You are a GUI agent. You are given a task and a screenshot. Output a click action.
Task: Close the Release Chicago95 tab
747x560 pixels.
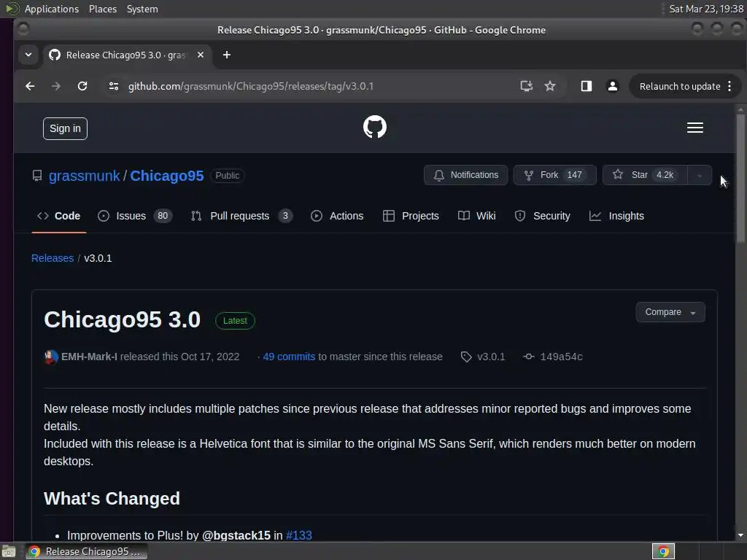(x=201, y=55)
